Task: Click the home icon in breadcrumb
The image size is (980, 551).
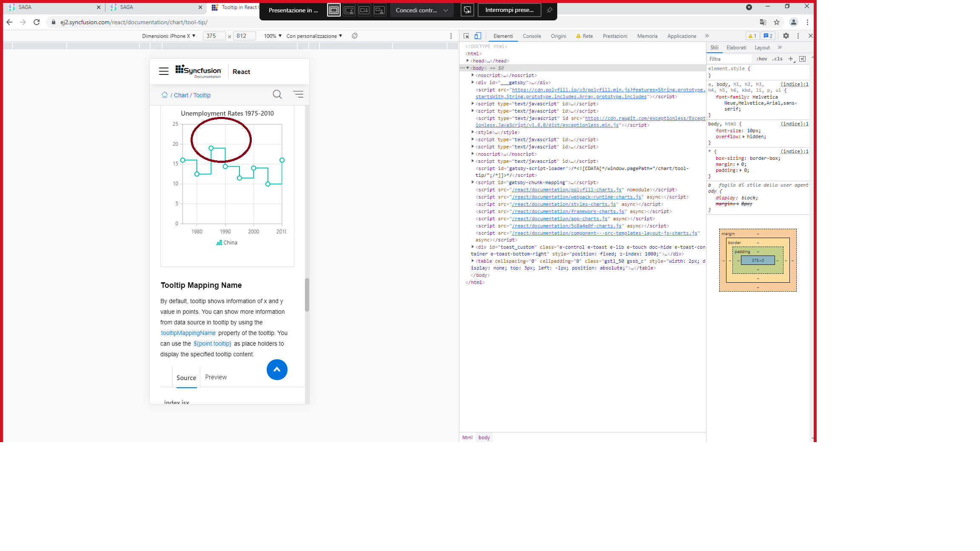Action: click(165, 95)
